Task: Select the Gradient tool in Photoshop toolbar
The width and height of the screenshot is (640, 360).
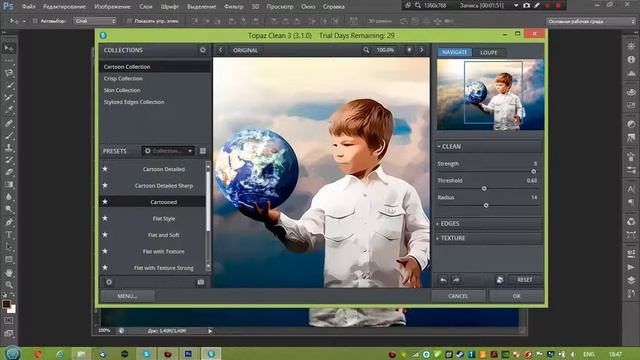Action: tap(9, 185)
